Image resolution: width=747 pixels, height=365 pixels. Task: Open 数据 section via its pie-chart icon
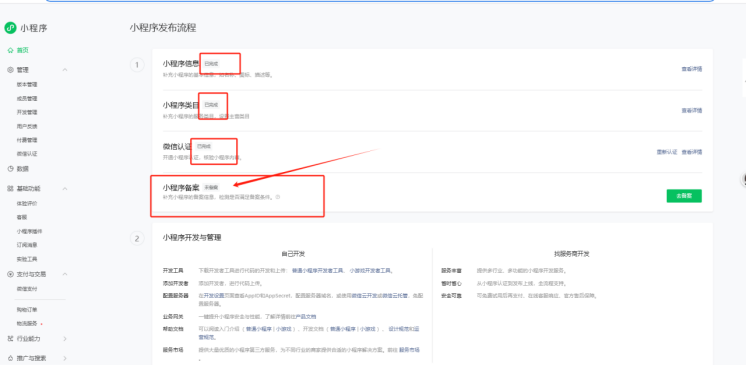pos(10,169)
